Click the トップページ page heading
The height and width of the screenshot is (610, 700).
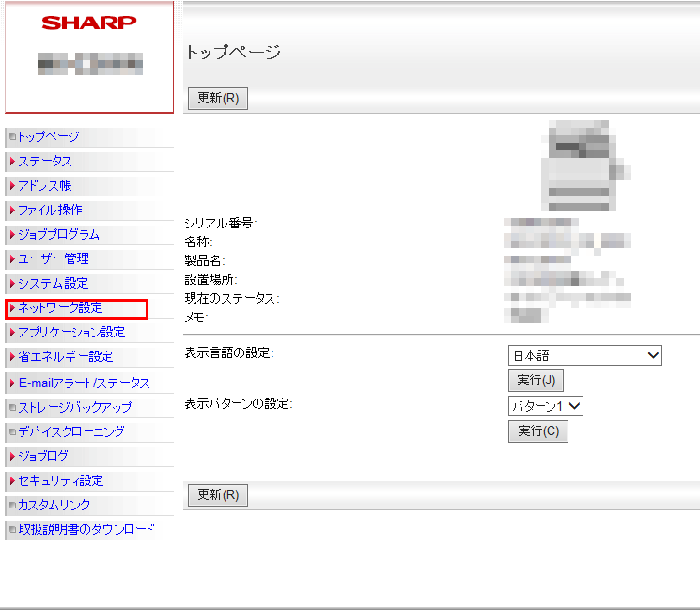[233, 53]
